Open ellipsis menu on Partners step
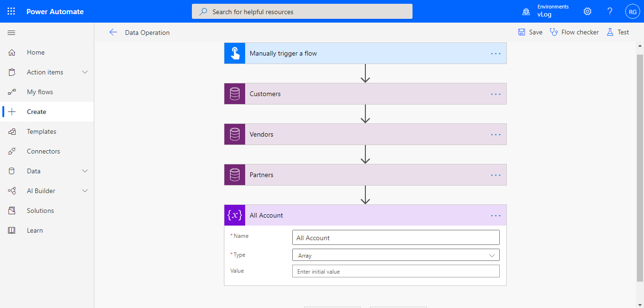 click(495, 175)
